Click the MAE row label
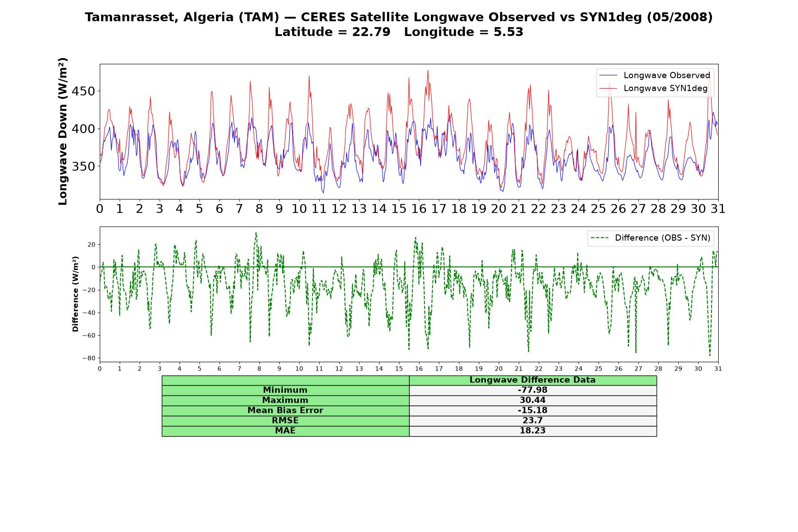The height and width of the screenshot is (532, 798). click(286, 431)
